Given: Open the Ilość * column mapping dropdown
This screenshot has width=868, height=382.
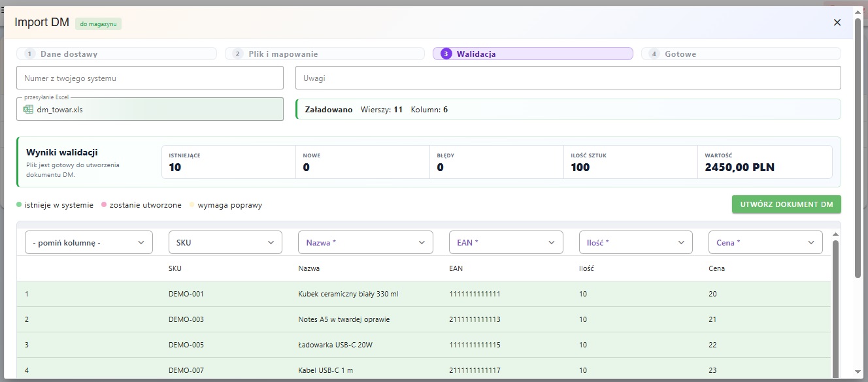Looking at the screenshot, I should pyautogui.click(x=636, y=242).
